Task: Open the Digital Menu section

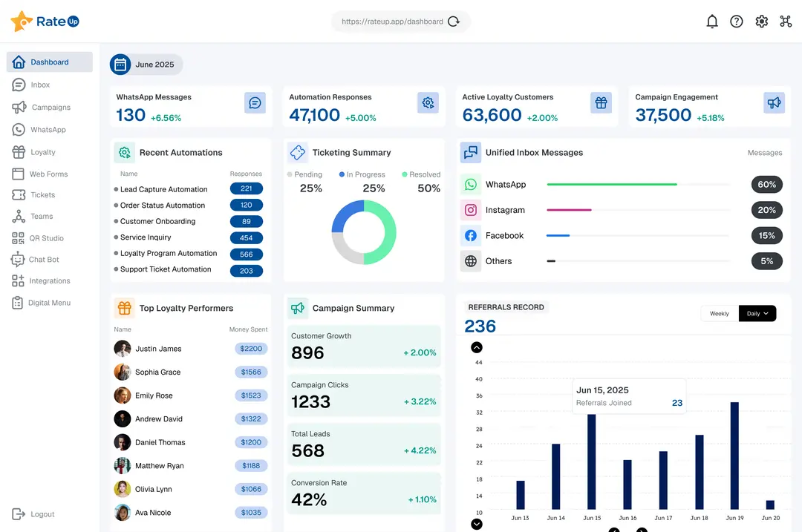Action: tap(49, 302)
